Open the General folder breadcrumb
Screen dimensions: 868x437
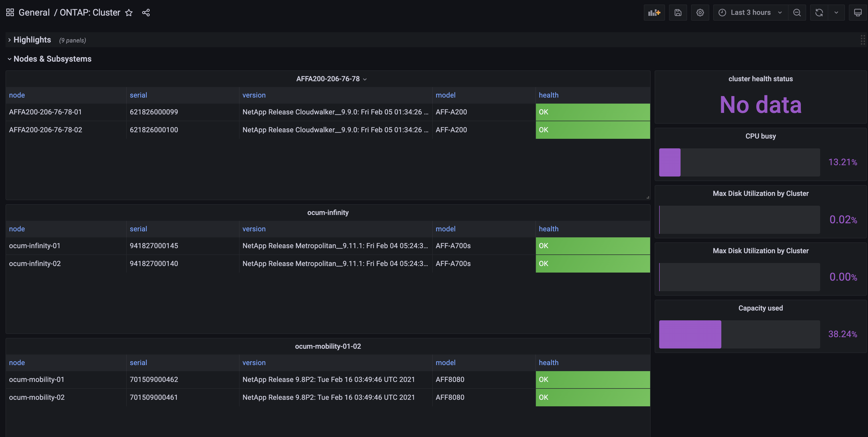pos(34,12)
